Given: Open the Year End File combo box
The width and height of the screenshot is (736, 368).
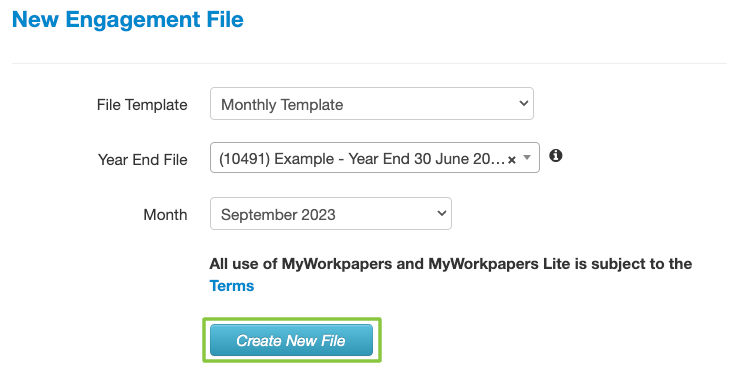Looking at the screenshot, I should pyautogui.click(x=375, y=158).
